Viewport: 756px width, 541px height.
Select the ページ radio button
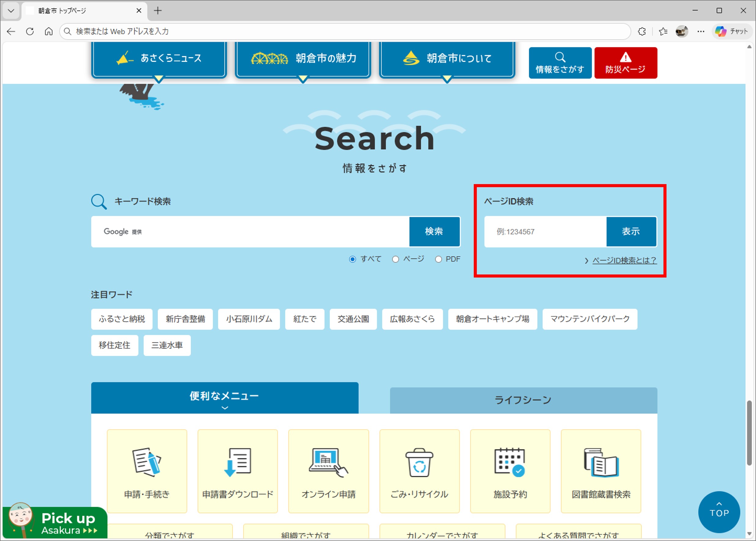(395, 259)
